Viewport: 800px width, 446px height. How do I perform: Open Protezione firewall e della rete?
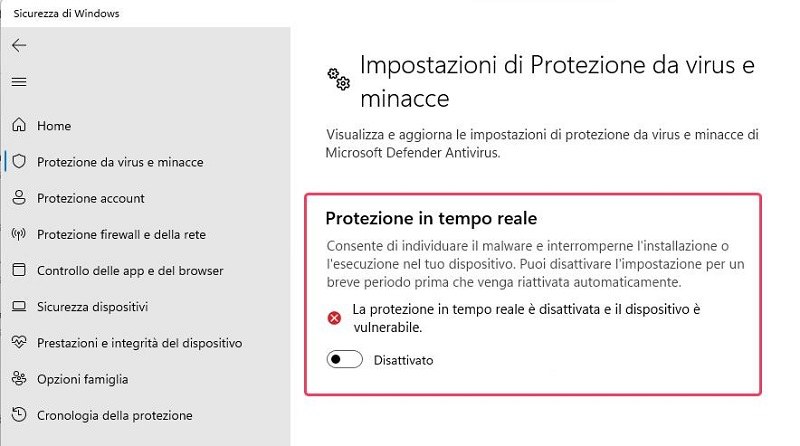tap(121, 234)
